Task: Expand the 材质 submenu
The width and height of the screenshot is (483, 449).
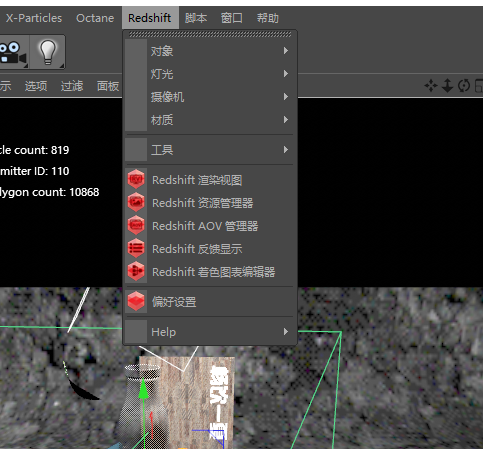Action: [x=210, y=120]
